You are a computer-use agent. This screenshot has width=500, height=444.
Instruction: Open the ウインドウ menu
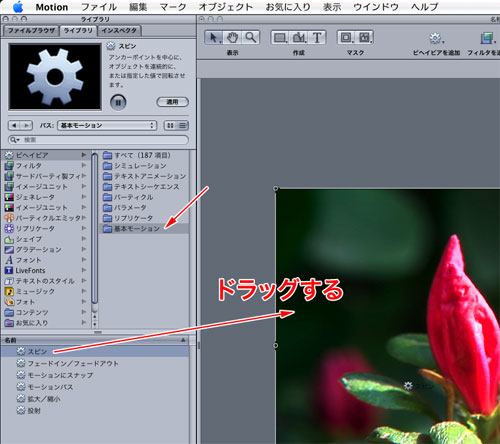click(x=376, y=7)
